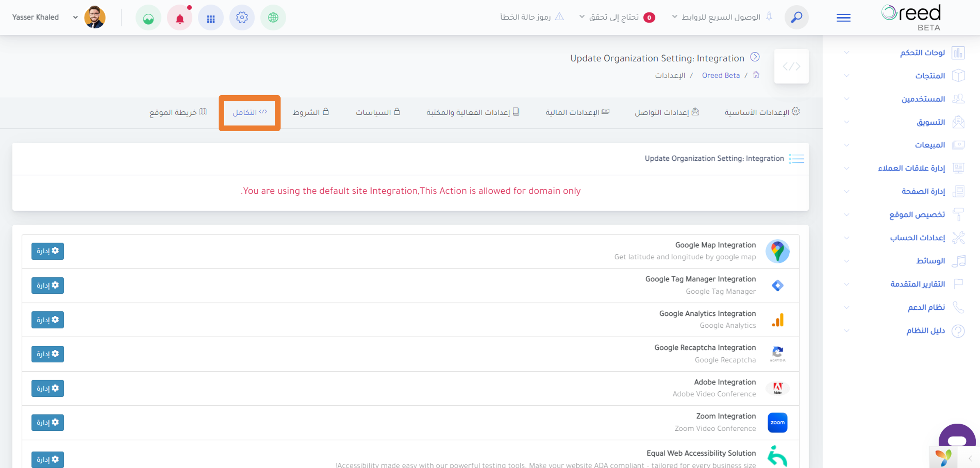The width and height of the screenshot is (980, 468).
Task: Click the Adobe logo icon
Action: (x=777, y=388)
